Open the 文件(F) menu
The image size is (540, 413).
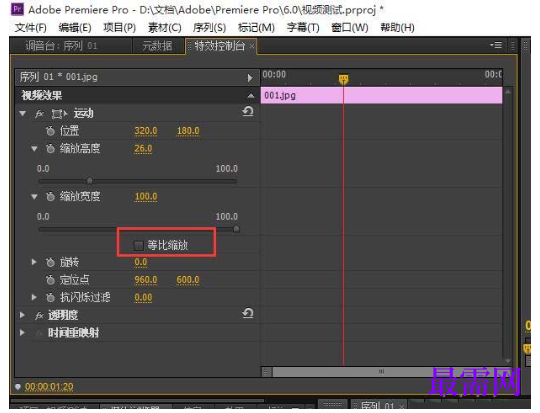click(31, 28)
